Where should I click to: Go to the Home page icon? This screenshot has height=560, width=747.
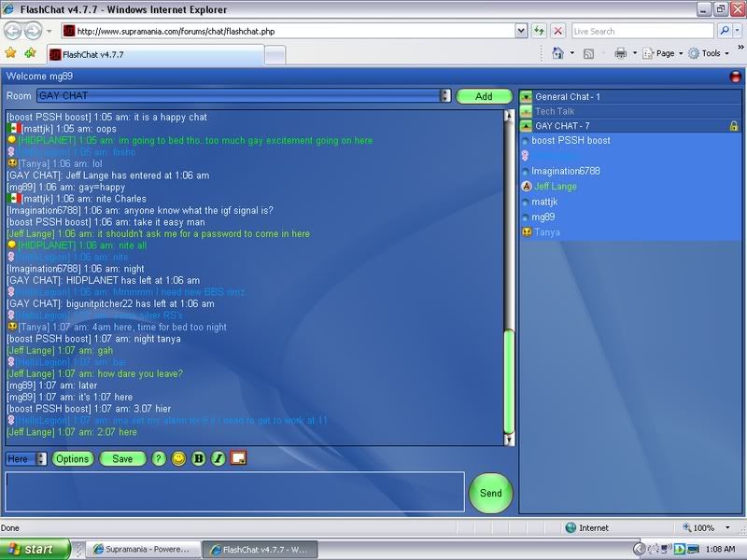(557, 53)
